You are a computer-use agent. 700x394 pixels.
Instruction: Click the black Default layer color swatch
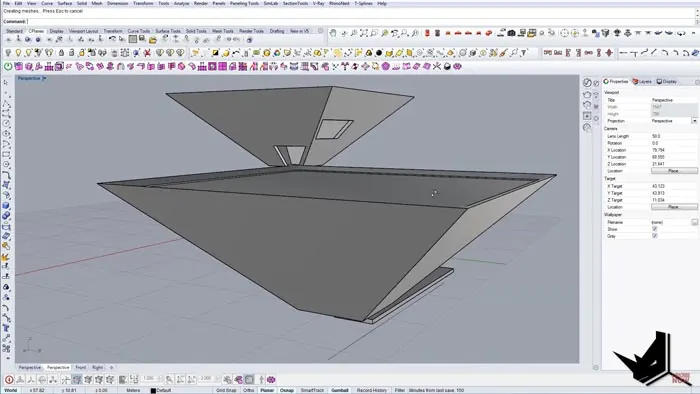153,390
